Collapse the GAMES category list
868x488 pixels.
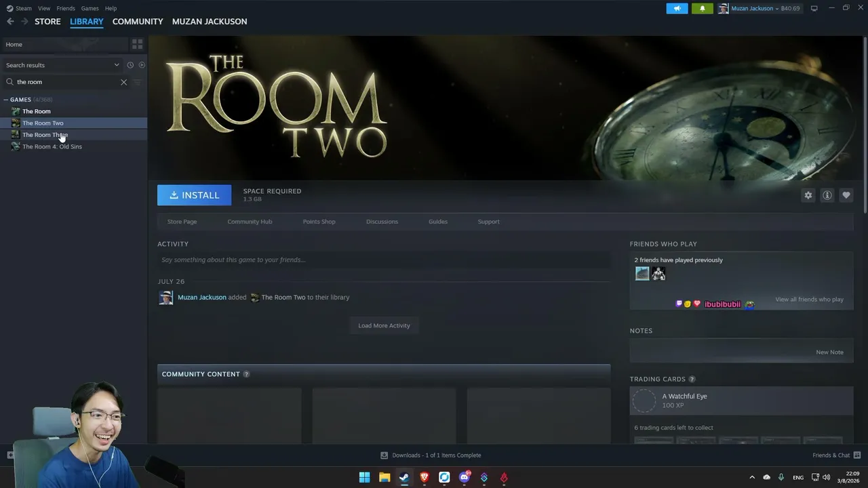point(6,100)
